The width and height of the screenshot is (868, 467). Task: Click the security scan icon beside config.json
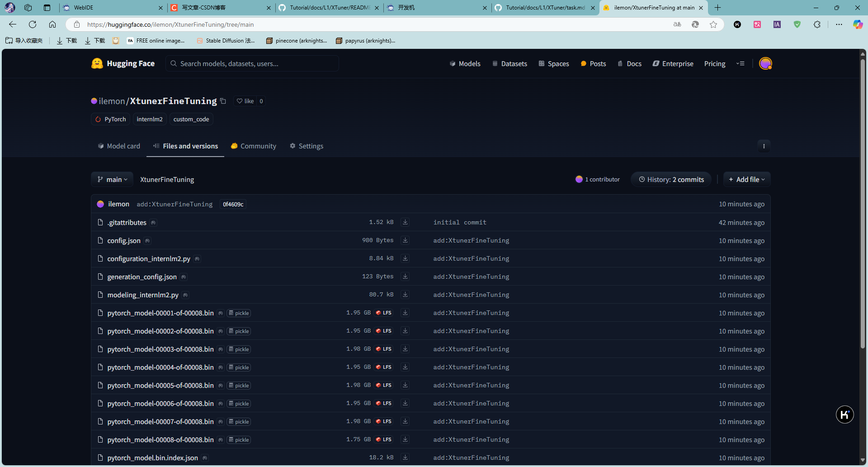(x=147, y=241)
